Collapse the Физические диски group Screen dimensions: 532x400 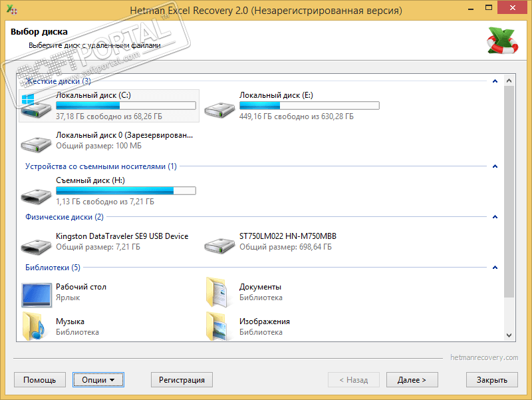pos(495,217)
